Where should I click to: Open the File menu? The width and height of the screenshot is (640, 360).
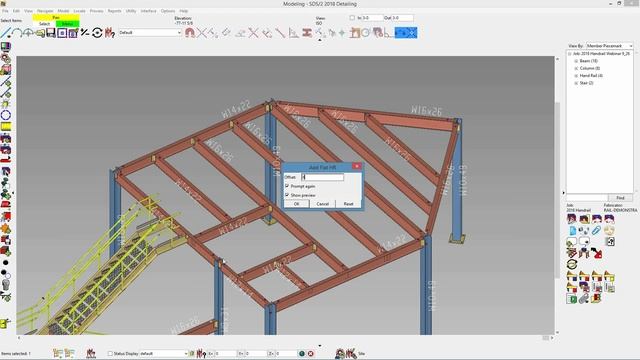tap(5, 11)
